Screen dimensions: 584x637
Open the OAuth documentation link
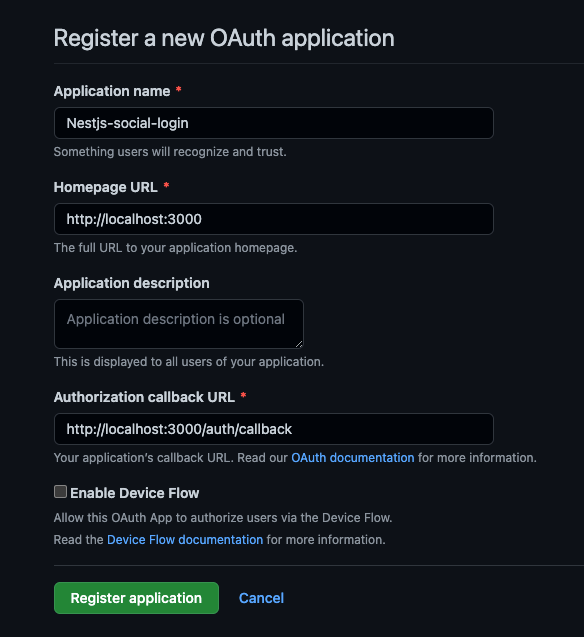coord(353,458)
